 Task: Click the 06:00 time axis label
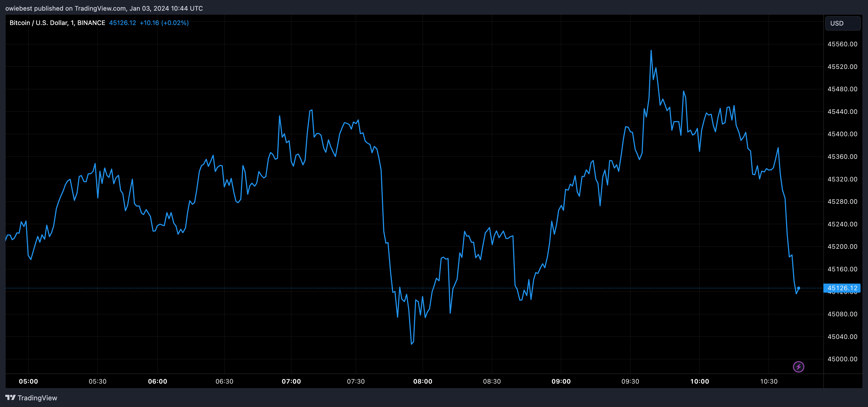point(157,381)
